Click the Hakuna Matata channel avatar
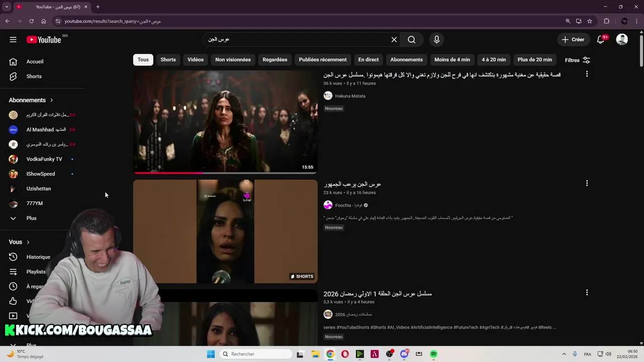Image resolution: width=644 pixels, height=362 pixels. click(x=328, y=96)
